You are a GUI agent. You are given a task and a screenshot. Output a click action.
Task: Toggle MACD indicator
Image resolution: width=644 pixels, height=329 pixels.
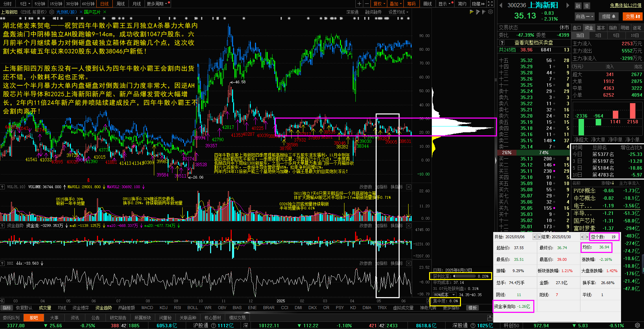[x=147, y=308]
